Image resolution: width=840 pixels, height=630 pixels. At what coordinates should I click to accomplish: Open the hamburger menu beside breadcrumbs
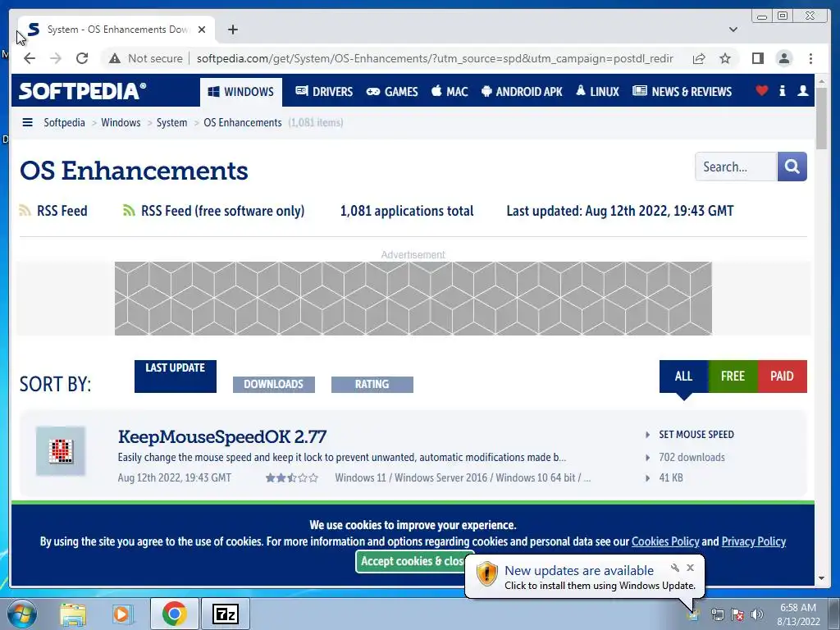coord(27,122)
